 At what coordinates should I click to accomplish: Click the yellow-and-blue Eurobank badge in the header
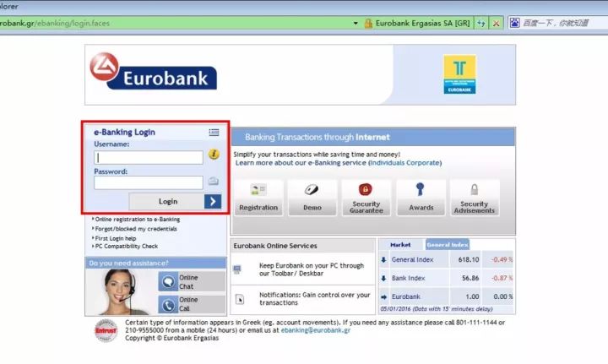click(x=459, y=74)
